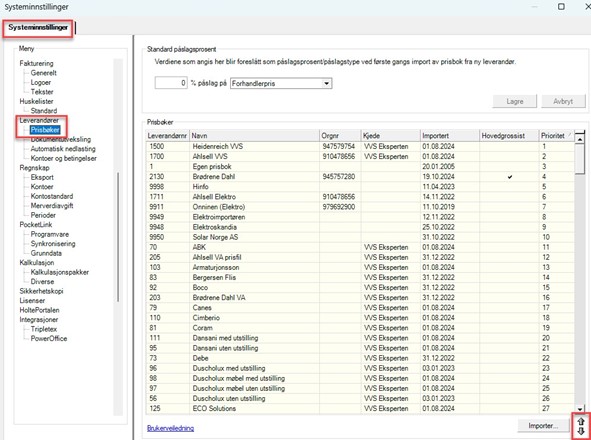The height and width of the screenshot is (440, 591).
Task: Sort by the Hovedgrossist column header
Action: pyautogui.click(x=509, y=135)
